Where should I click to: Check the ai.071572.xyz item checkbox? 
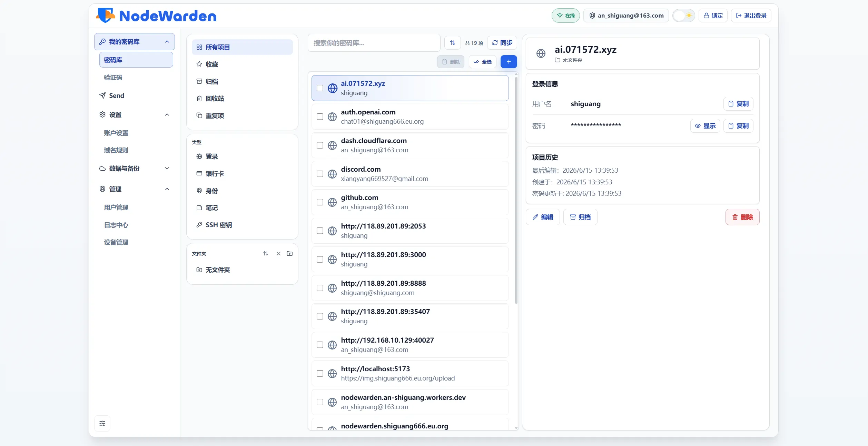coord(320,88)
